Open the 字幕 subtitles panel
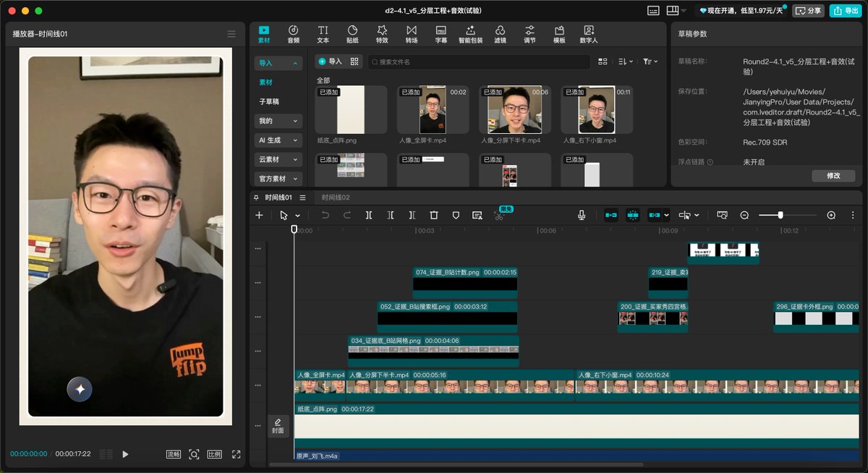Screen dimensions: 868x473 point(441,34)
